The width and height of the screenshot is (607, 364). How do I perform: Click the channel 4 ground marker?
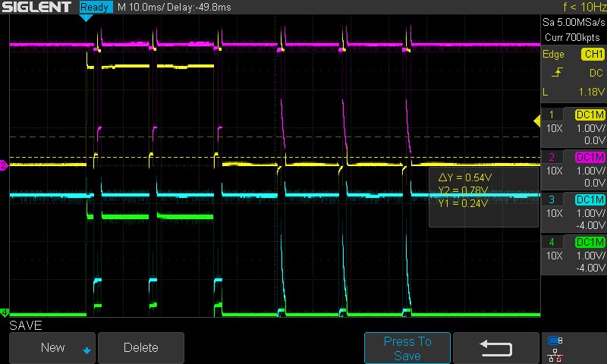point(4,312)
